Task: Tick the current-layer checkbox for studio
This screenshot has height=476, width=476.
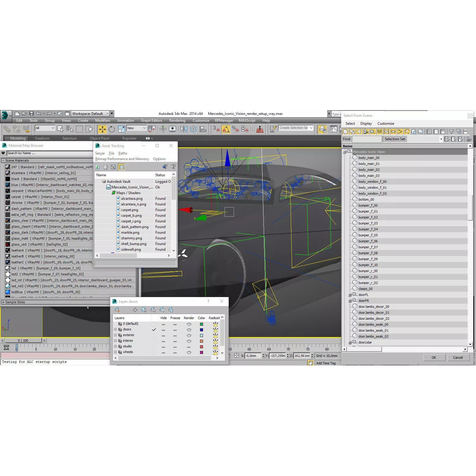Action: coord(154,347)
